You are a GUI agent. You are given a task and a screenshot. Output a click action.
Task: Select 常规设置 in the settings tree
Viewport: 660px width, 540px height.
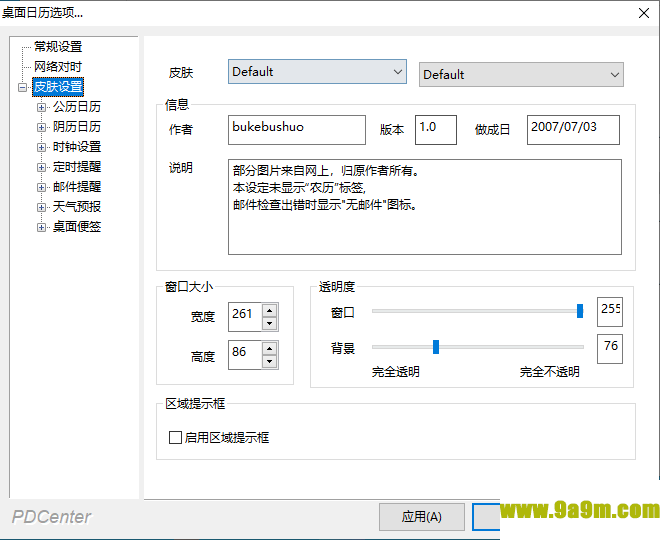click(x=58, y=47)
